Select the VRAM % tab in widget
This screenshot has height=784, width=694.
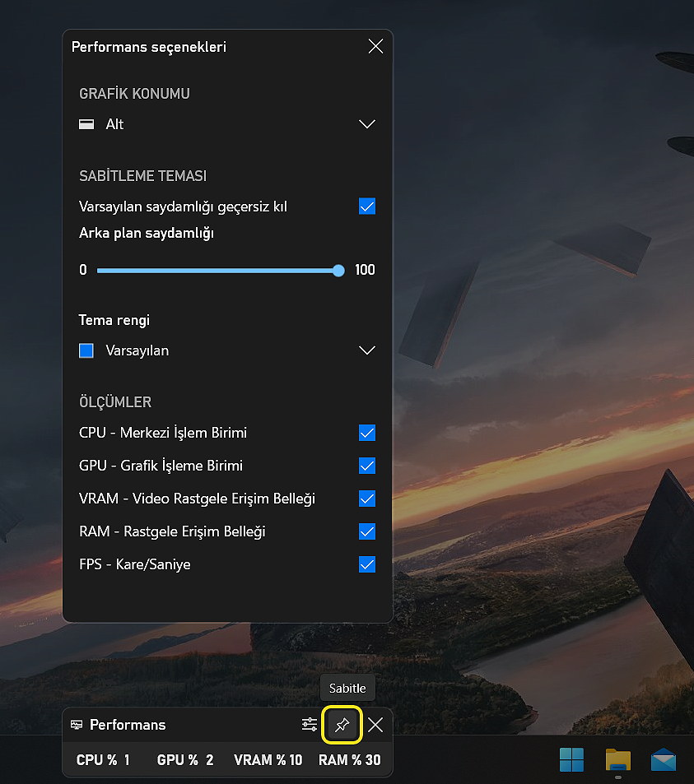coord(268,760)
